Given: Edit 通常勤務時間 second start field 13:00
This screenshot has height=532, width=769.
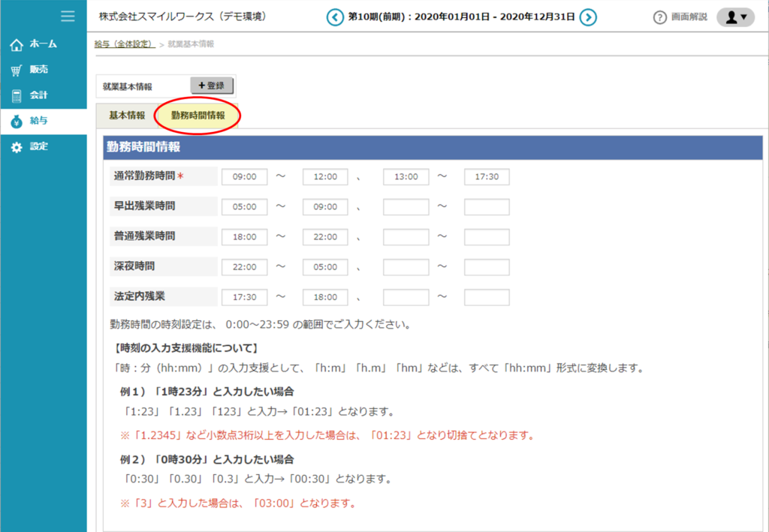Looking at the screenshot, I should point(406,177).
